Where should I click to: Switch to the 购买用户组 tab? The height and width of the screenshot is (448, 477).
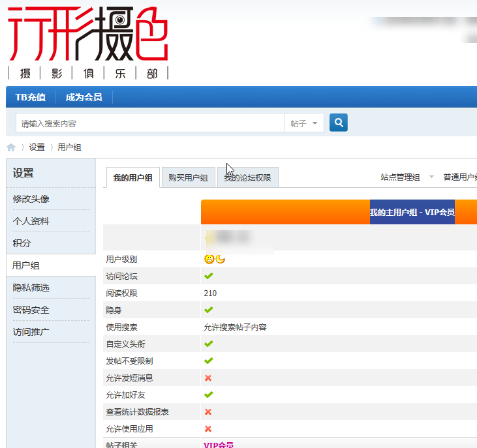click(189, 177)
